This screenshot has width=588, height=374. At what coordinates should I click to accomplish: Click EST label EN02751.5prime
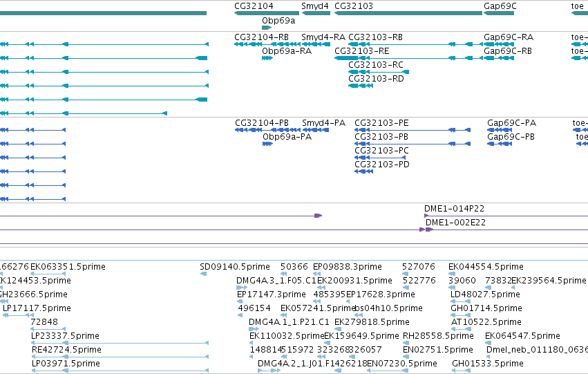[x=438, y=350]
